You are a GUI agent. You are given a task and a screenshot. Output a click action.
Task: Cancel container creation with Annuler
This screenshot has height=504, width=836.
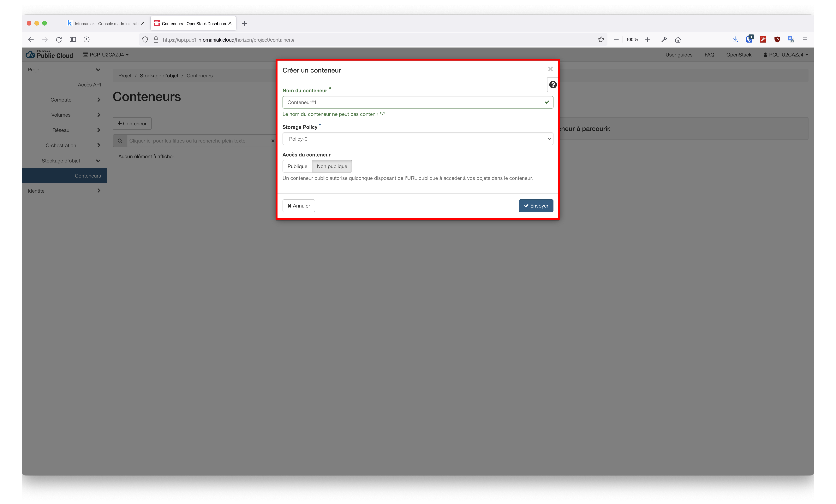tap(299, 206)
